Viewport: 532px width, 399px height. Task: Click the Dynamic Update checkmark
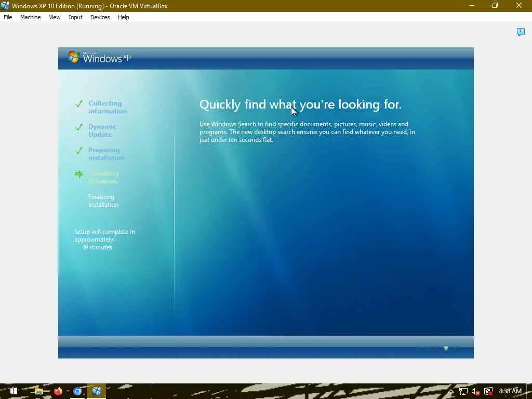click(x=79, y=127)
